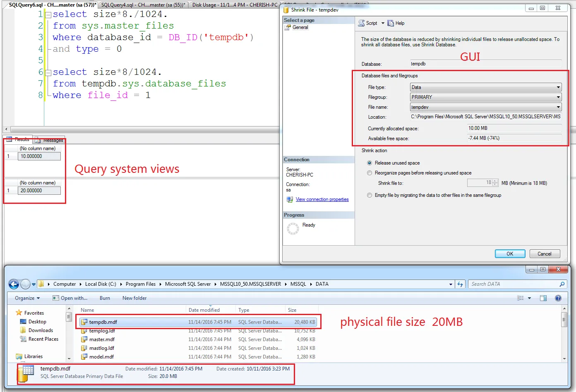The width and height of the screenshot is (576, 392).
Task: Click the Script icon in Shrink File toolbar
Action: 361,23
